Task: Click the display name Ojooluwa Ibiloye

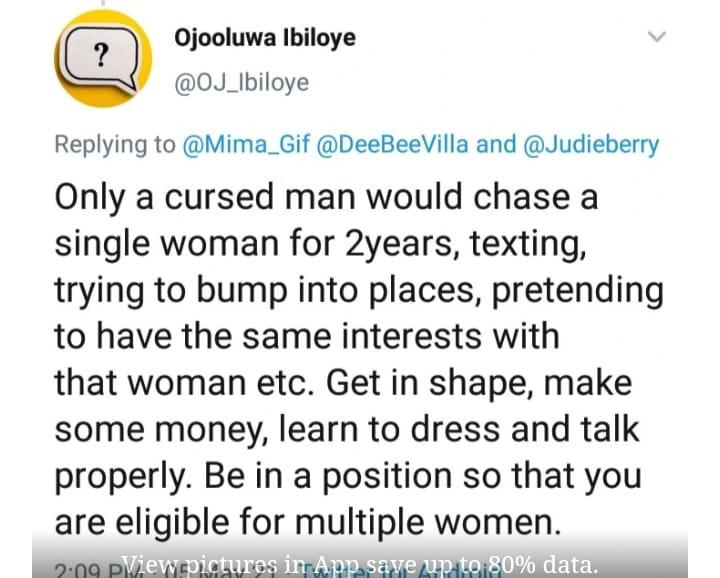Action: point(264,38)
